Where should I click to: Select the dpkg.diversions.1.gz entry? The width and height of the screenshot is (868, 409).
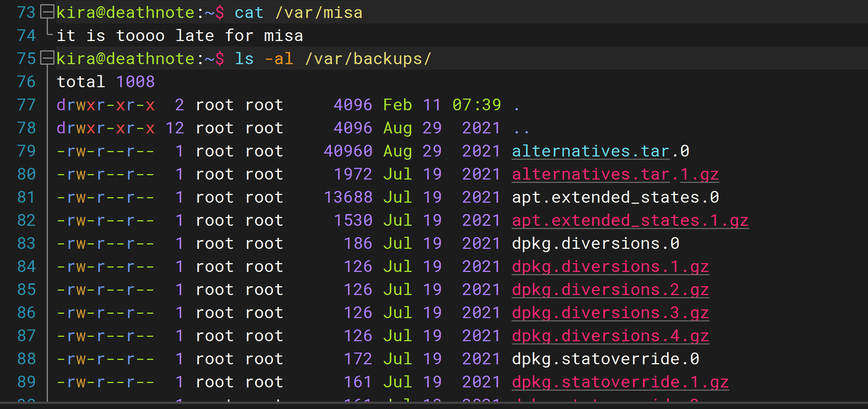point(610,267)
